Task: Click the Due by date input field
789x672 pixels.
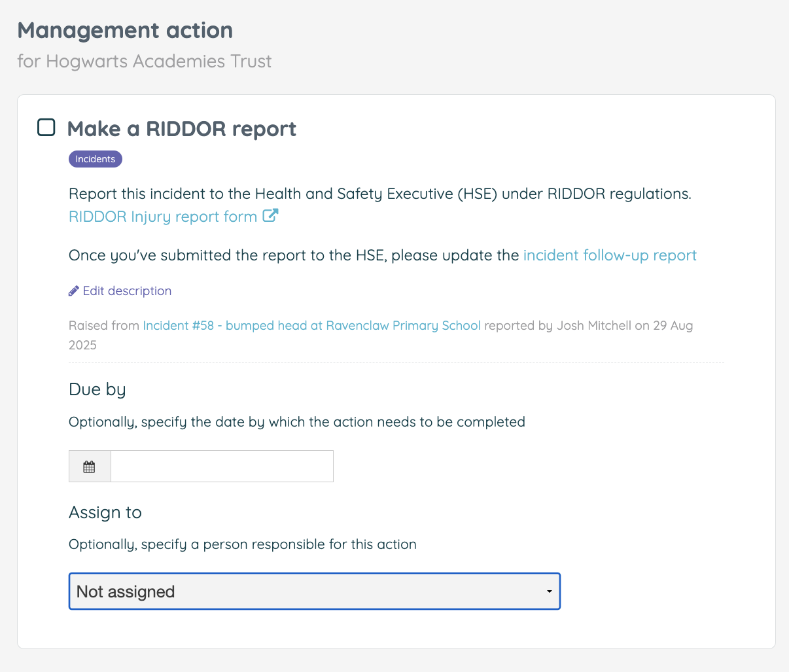Action: [222, 466]
